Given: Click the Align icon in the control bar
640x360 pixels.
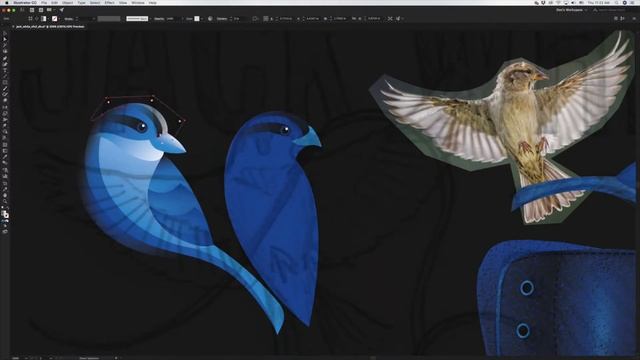Looking at the screenshot, I should tap(255, 19).
